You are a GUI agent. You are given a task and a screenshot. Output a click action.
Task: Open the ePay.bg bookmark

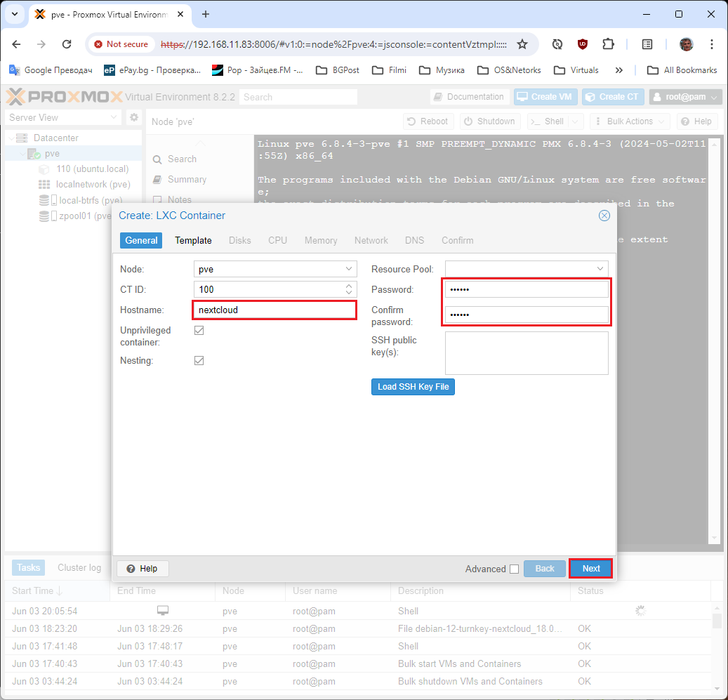152,70
